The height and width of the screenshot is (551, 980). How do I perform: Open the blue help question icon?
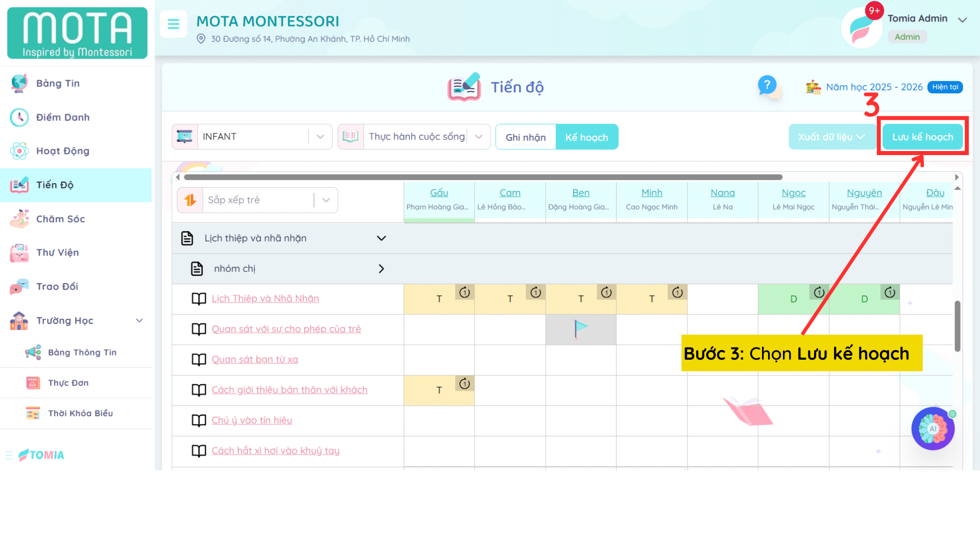click(x=767, y=85)
